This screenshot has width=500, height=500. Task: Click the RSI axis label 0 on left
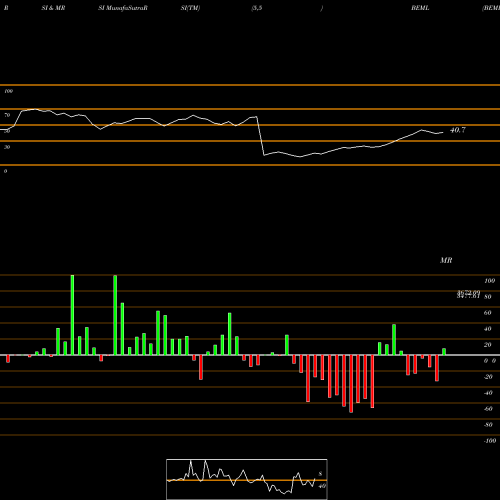[x=5, y=171]
